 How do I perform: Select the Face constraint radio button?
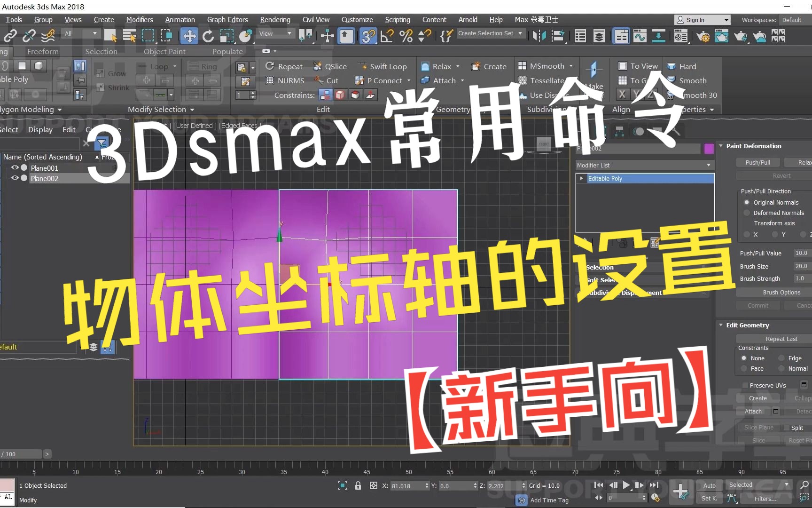(744, 368)
